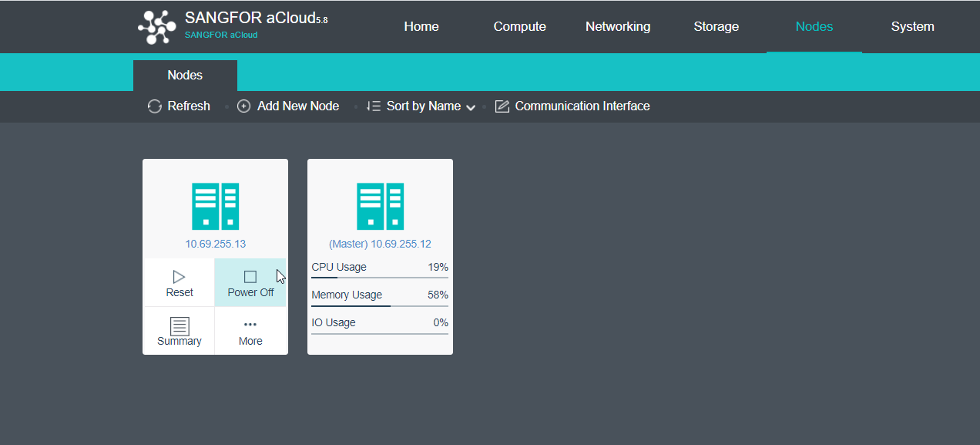980x445 pixels.
Task: Open the (Master) 10.69.255.12 node link
Action: point(380,244)
